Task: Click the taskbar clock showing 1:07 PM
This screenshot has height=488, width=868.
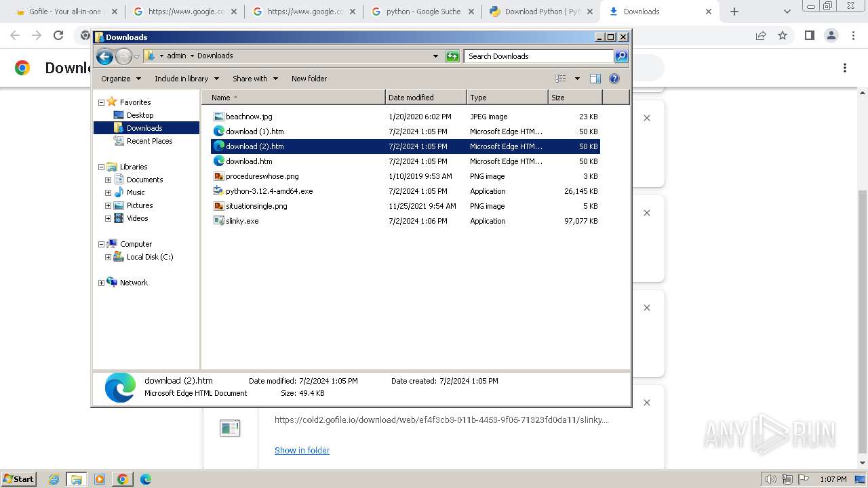Action: coord(833,479)
